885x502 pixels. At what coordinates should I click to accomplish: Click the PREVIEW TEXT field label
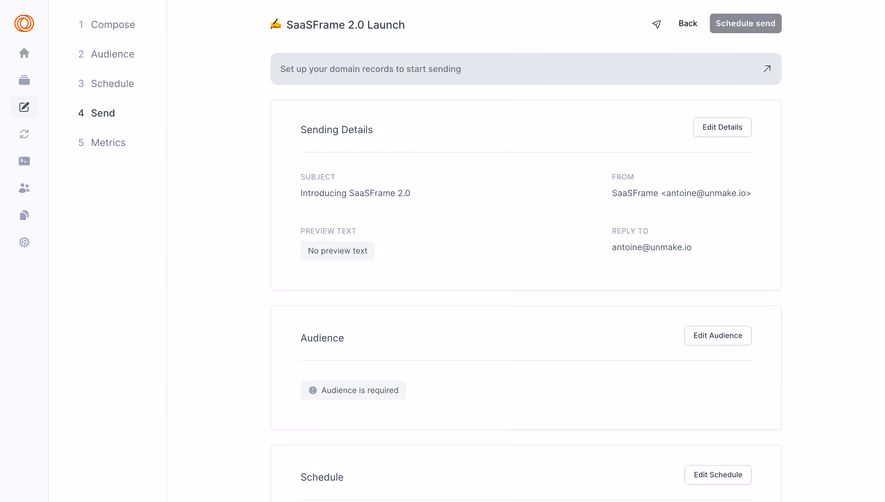point(328,231)
